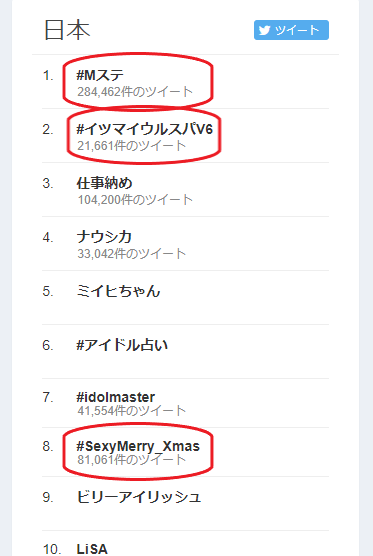Click the 33,042件のツイート count under ナウシカ

132,254
